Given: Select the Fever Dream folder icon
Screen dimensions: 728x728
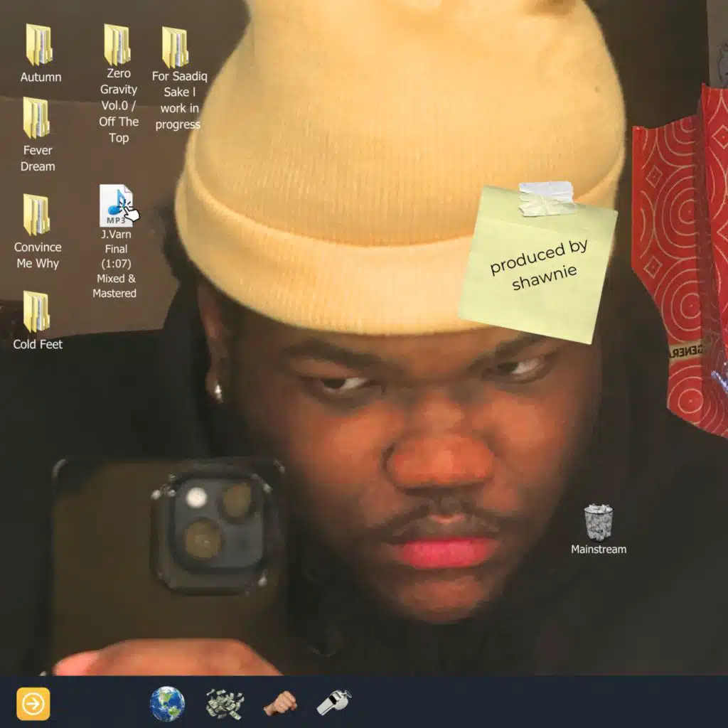Looking at the screenshot, I should pyautogui.click(x=36, y=118).
